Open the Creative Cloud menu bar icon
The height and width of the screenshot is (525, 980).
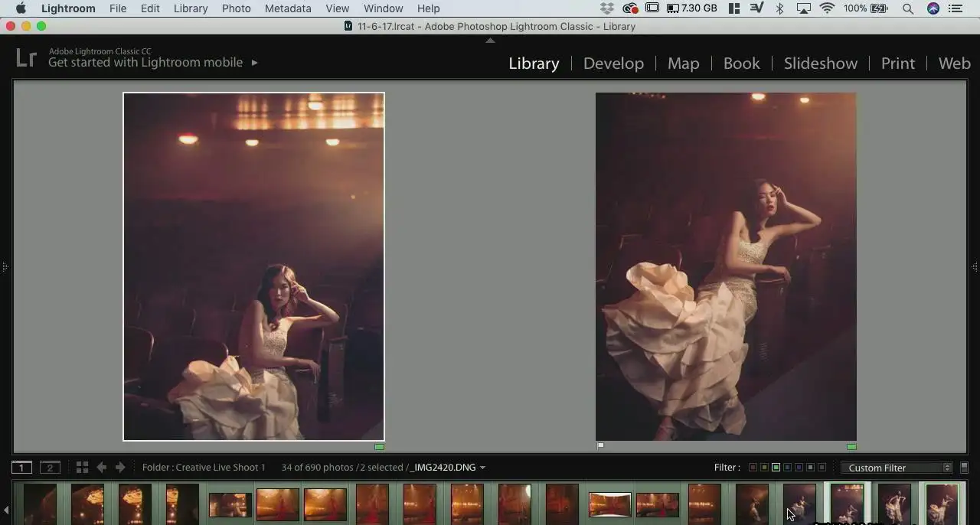click(630, 8)
